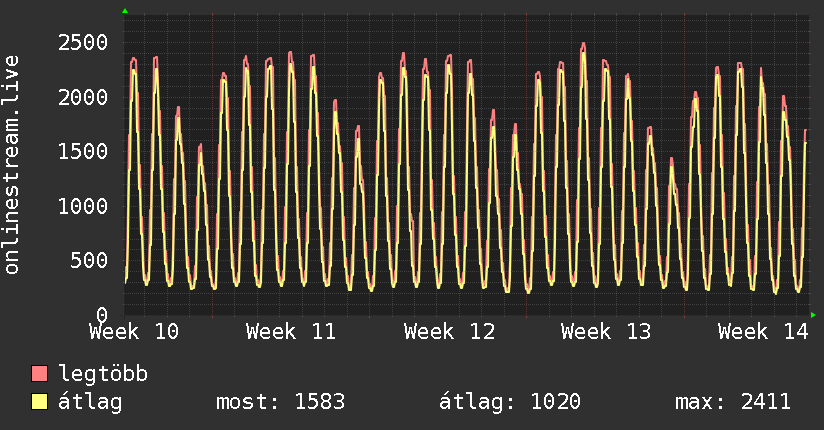Click the 2500 y-axis value
The width and height of the screenshot is (824, 430).
coord(83,43)
